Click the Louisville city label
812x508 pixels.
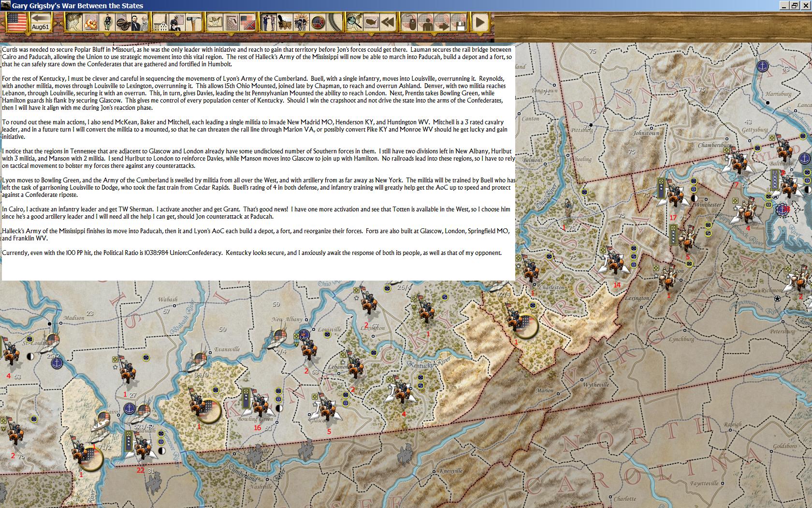coord(329,329)
